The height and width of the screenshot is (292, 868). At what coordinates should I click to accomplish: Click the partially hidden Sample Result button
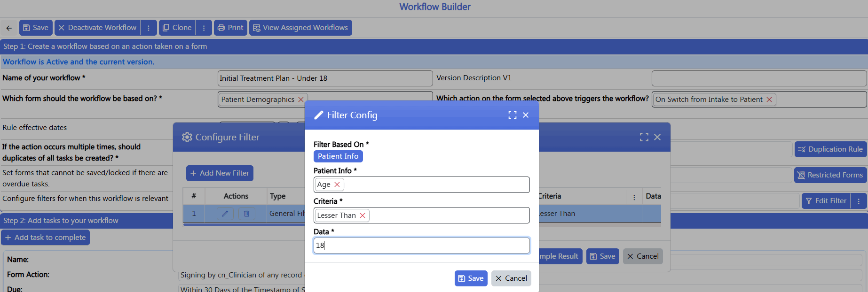pos(560,256)
